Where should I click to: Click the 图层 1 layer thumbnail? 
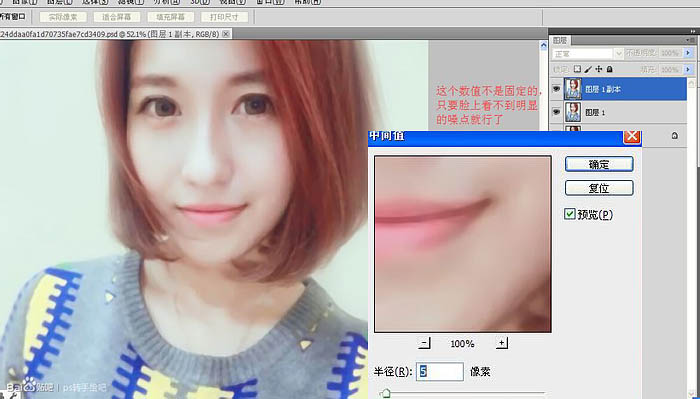pos(573,112)
